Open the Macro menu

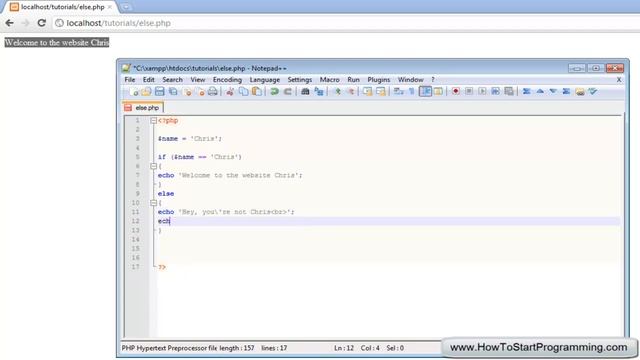pyautogui.click(x=329, y=80)
